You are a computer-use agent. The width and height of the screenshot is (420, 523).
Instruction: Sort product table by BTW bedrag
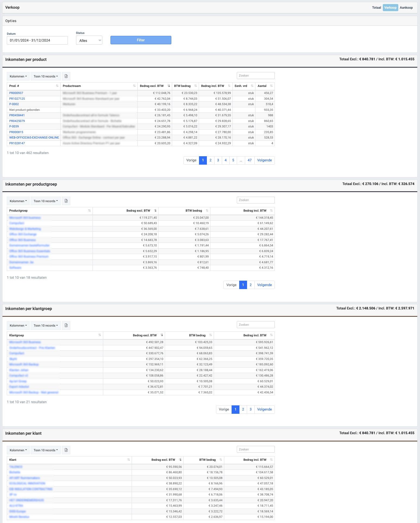point(185,86)
